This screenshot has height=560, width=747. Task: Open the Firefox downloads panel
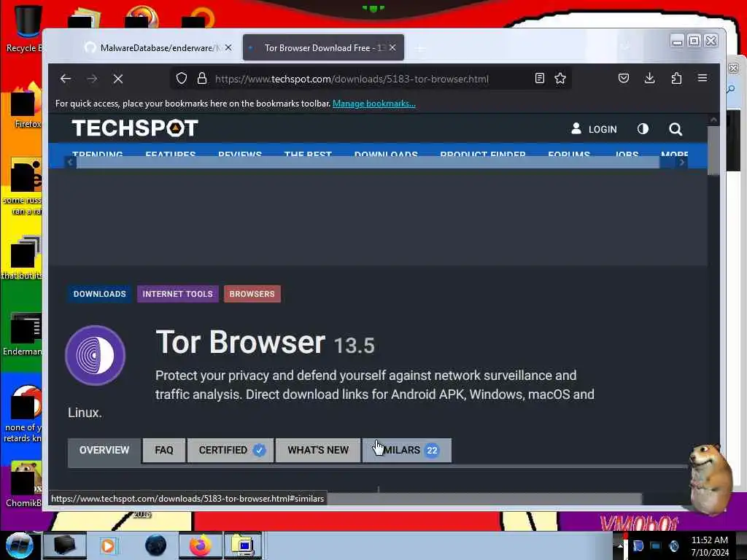pos(649,78)
